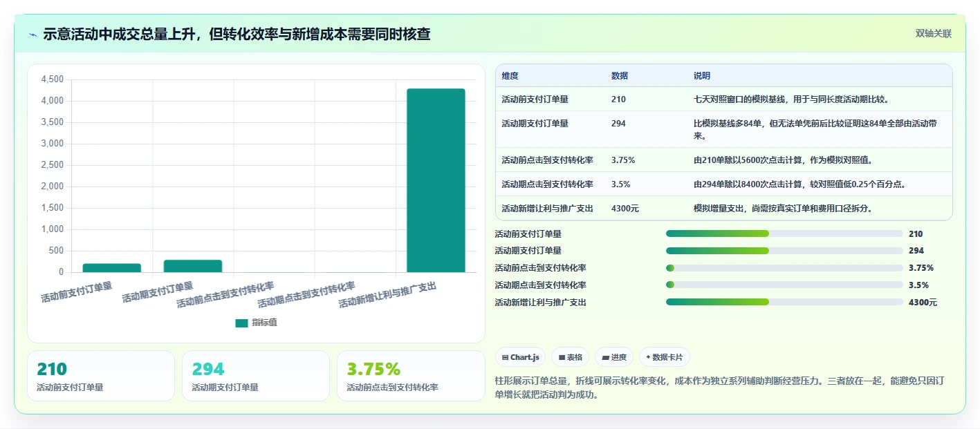Click the table value 4300元
This screenshot has width=980, height=429.
tap(625, 209)
